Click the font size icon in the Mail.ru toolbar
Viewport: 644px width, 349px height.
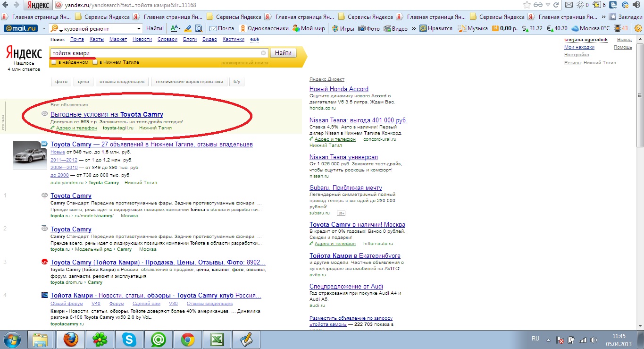click(x=174, y=28)
